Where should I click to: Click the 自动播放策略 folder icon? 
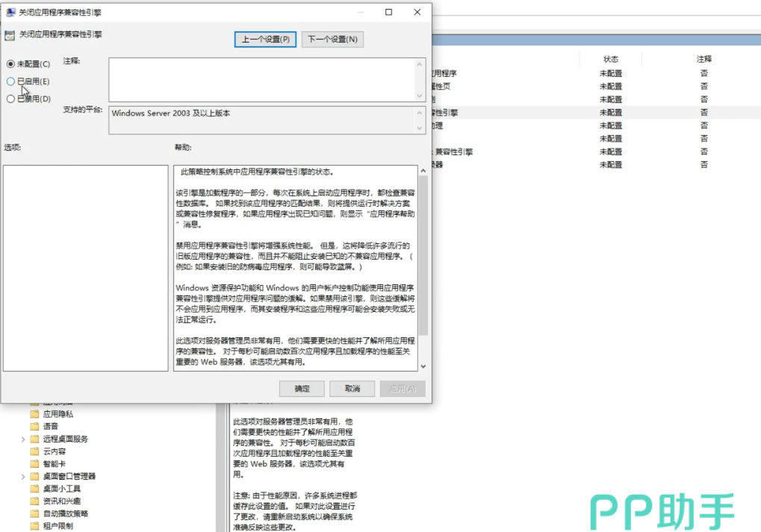pos(34,513)
